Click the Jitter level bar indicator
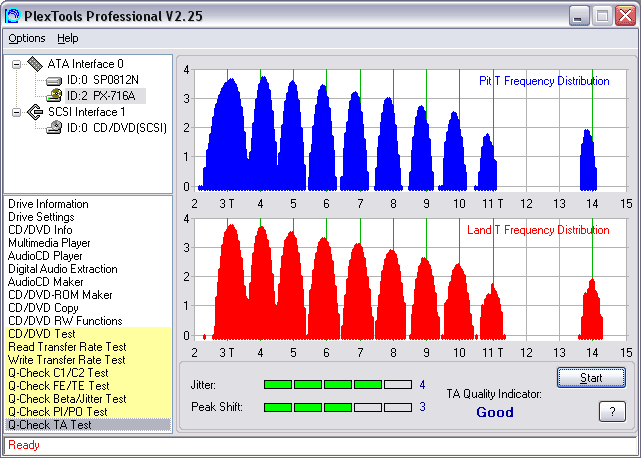Viewport: 641px width, 458px height. (338, 384)
